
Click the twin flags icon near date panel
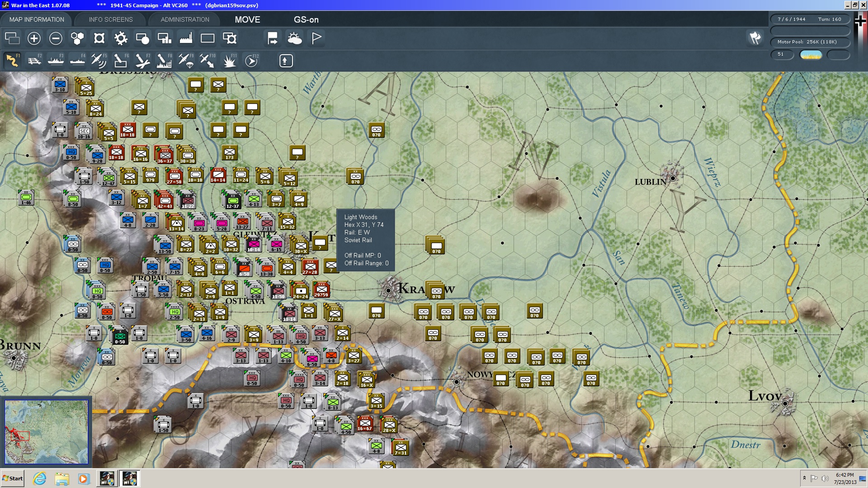755,38
